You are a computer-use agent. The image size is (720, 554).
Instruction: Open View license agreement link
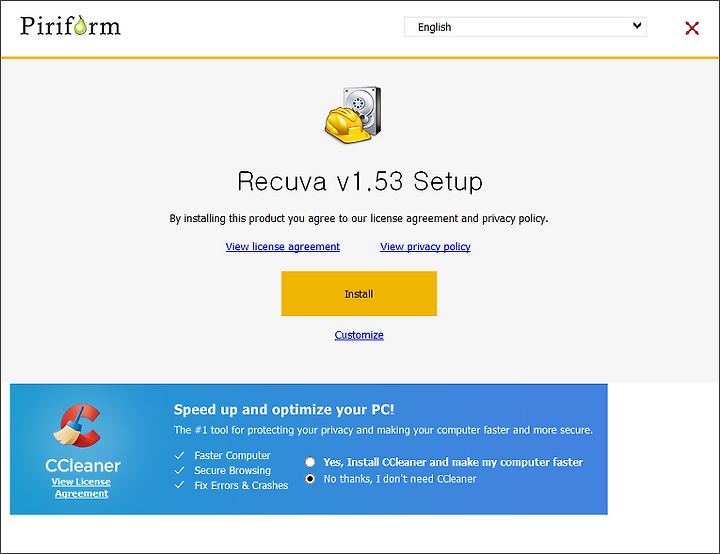282,247
